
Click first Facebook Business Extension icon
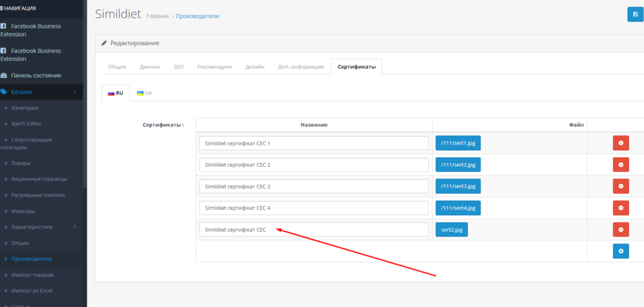[4, 26]
